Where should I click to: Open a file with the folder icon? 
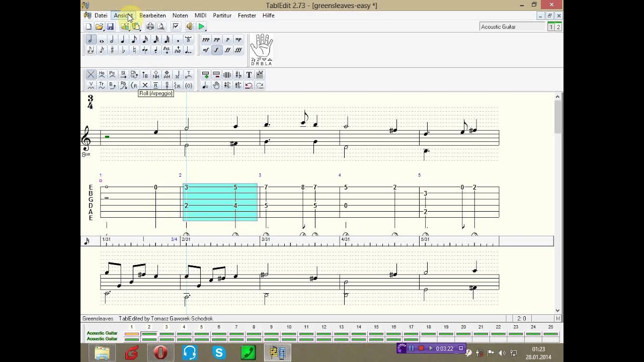tap(99, 27)
